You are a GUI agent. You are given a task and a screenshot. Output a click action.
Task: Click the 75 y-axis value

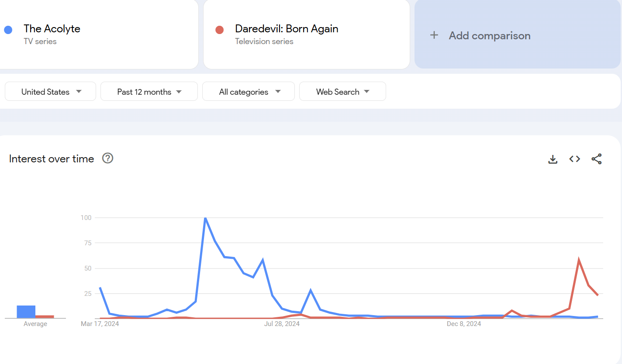88,243
